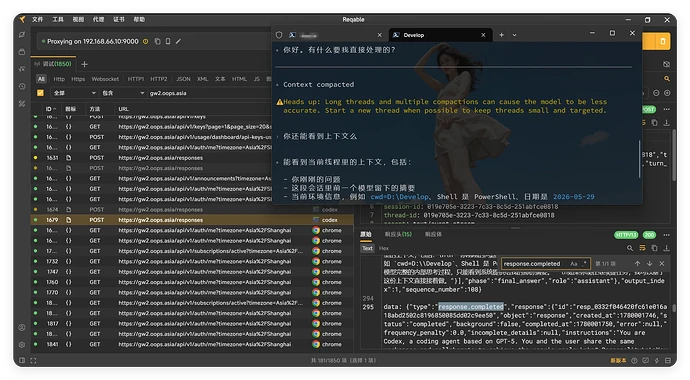This screenshot has height=380, width=690.
Task: Close the response search bar
Action: (x=662, y=264)
